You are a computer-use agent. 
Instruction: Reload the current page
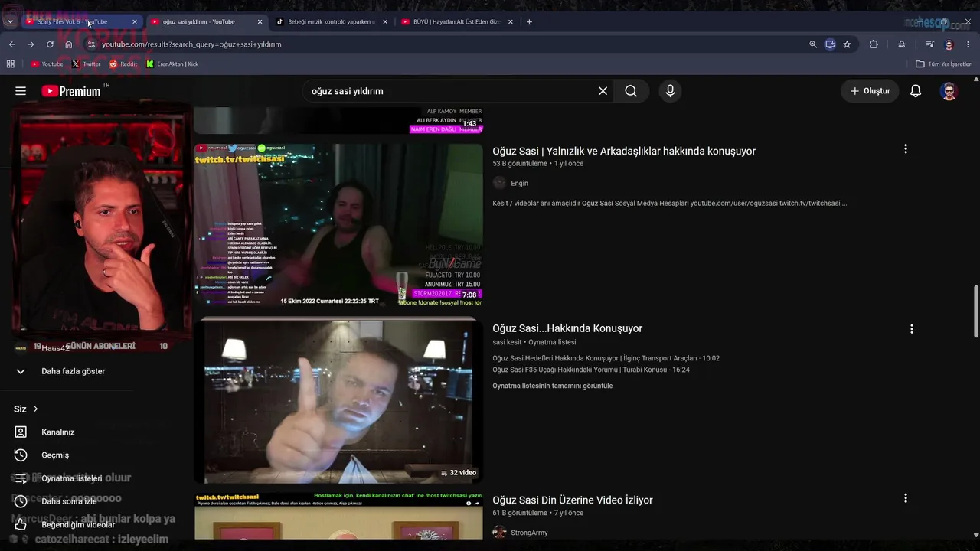click(50, 44)
